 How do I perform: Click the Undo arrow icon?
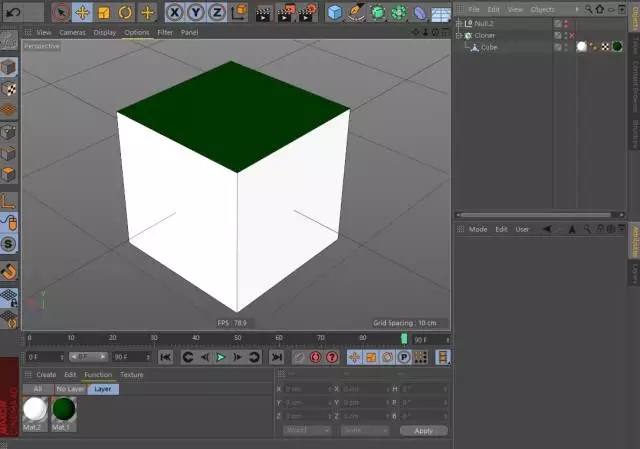14,12
